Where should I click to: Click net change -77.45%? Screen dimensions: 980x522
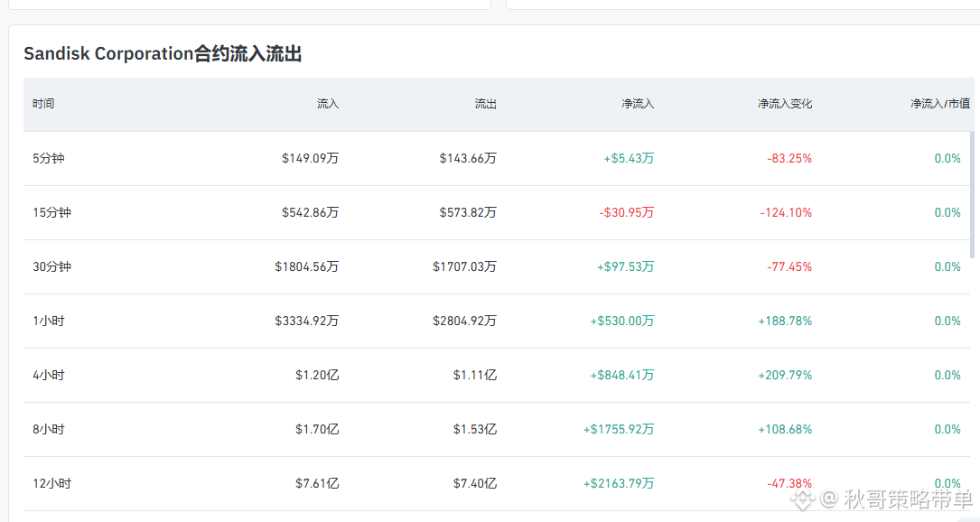click(789, 267)
